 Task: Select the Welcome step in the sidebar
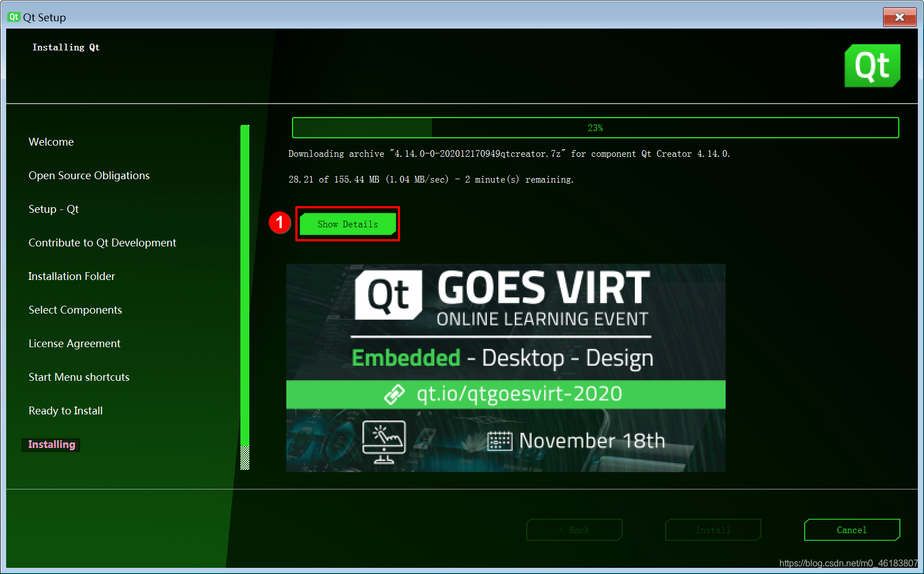coord(51,142)
